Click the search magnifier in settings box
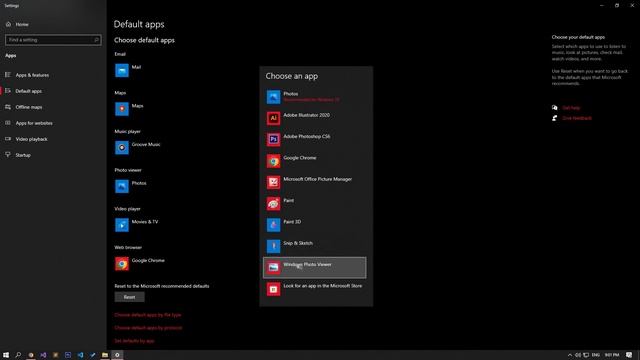The image size is (640, 360). pyautogui.click(x=97, y=40)
